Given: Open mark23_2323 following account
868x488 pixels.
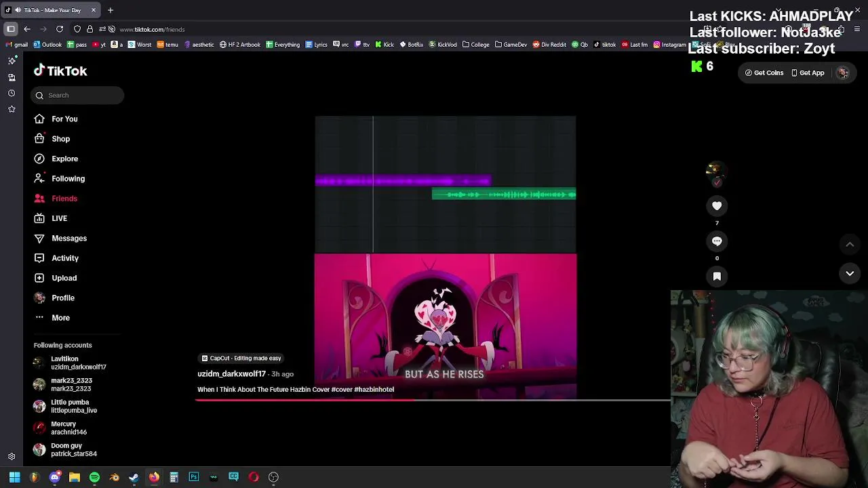Looking at the screenshot, I should click(71, 385).
